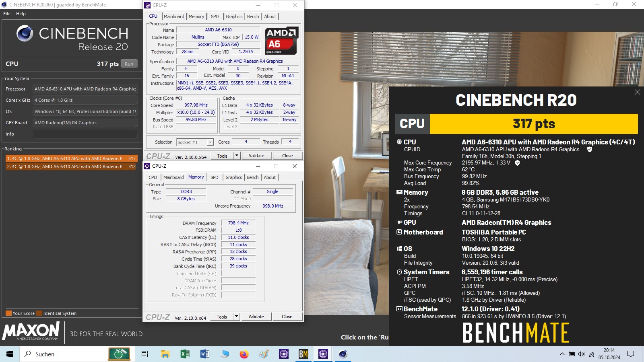
Task: Click the shield icon next to Max Core Frequency
Action: pos(517,163)
